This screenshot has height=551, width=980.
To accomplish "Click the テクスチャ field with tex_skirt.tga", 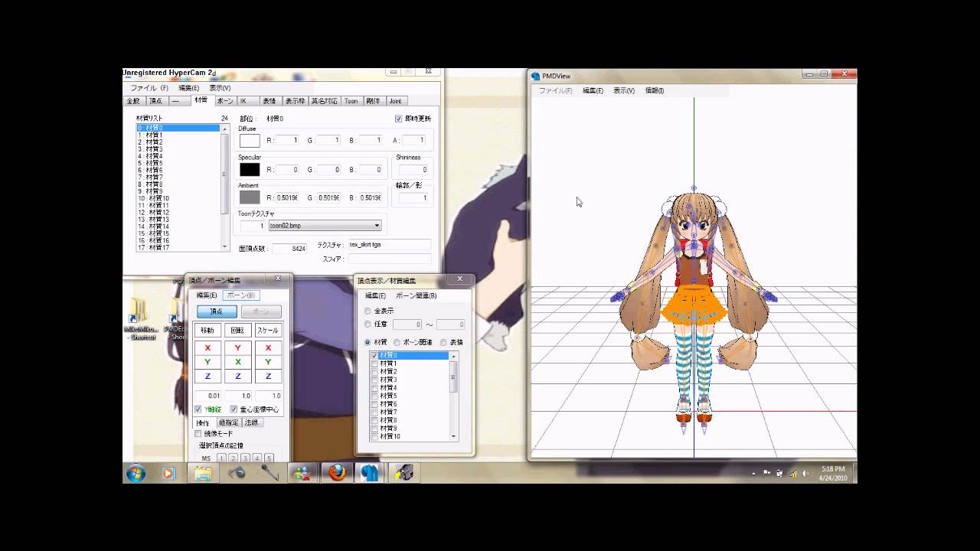I will pos(390,245).
